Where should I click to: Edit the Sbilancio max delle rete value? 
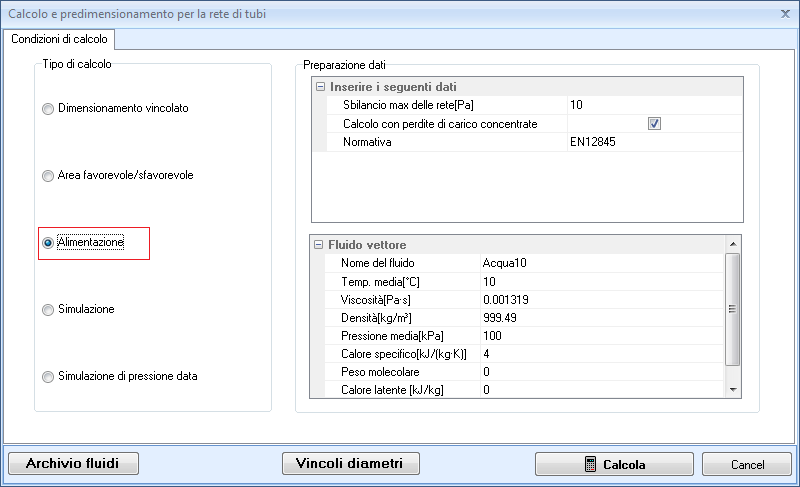tap(654, 105)
